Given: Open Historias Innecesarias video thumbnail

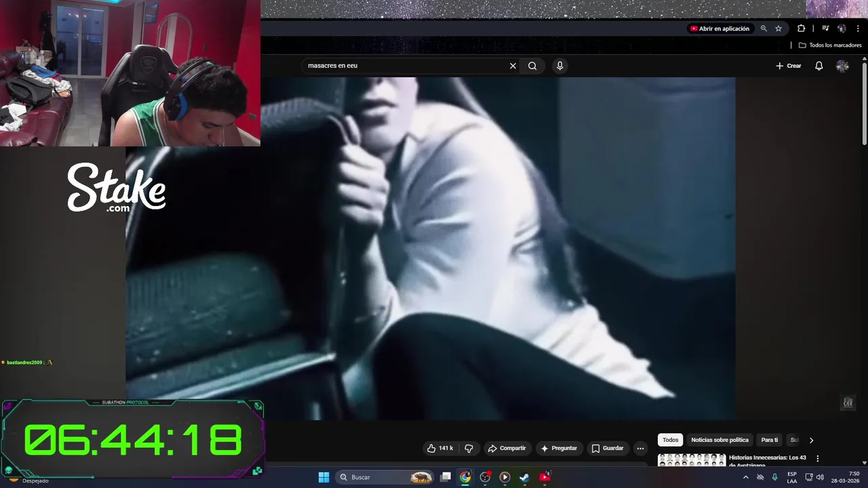Looking at the screenshot, I should [x=692, y=460].
